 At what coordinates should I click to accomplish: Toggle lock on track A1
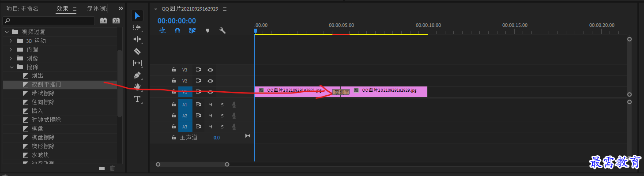point(174,105)
